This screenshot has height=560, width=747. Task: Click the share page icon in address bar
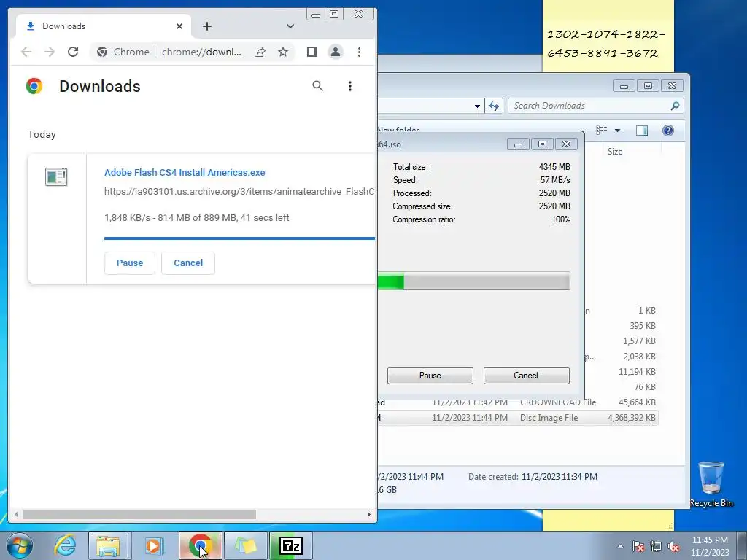260,52
